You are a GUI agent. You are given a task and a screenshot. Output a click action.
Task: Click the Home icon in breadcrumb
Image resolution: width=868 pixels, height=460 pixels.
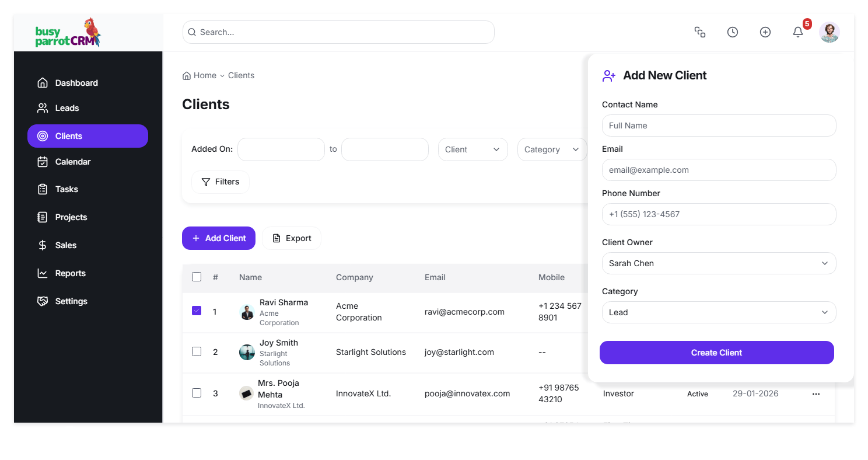pos(187,76)
